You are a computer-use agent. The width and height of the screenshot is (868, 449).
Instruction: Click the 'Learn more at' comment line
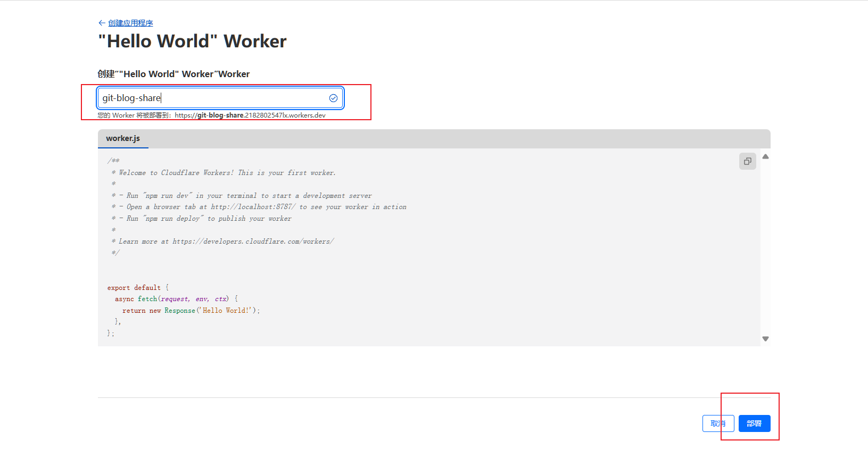tap(222, 242)
